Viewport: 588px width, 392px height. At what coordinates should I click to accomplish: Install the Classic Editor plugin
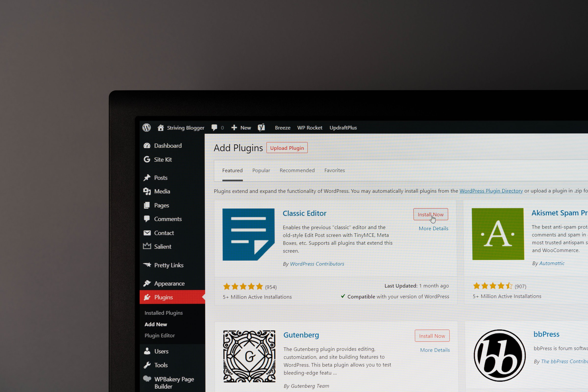coord(431,214)
